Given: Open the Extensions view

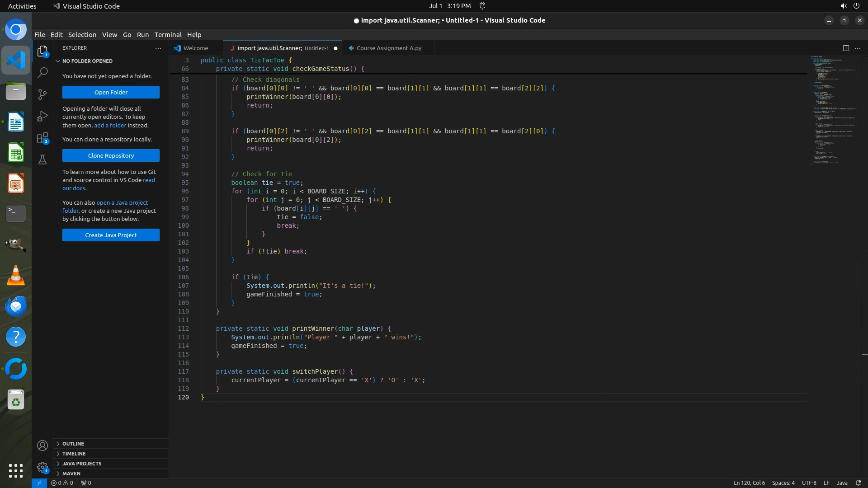Looking at the screenshot, I should pyautogui.click(x=42, y=138).
